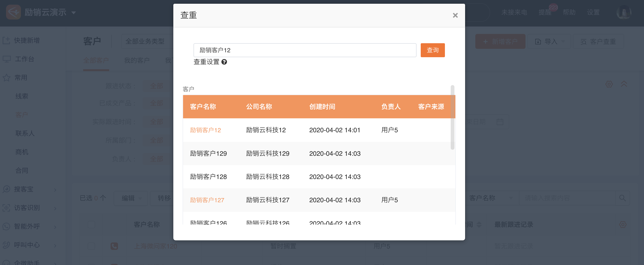Open user avatar at top right
This screenshot has height=265, width=644.
point(624,12)
